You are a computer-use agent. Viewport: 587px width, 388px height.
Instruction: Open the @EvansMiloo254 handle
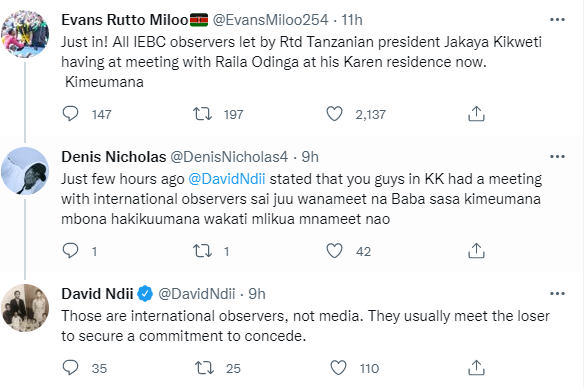[x=270, y=20]
